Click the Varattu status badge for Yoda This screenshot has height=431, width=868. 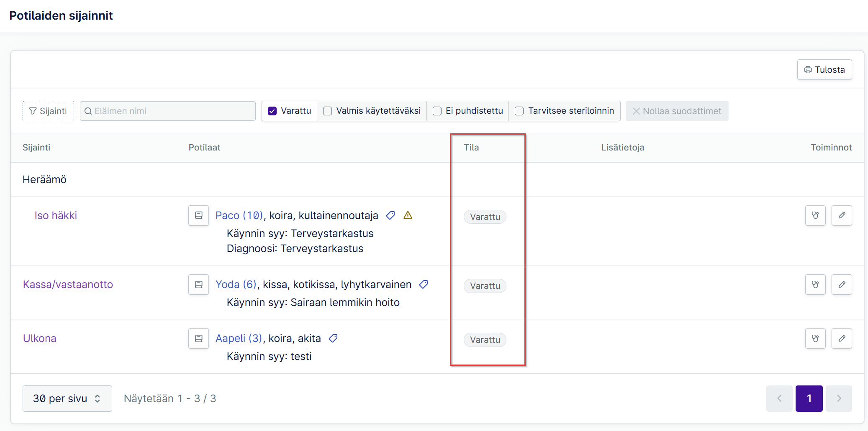(485, 286)
